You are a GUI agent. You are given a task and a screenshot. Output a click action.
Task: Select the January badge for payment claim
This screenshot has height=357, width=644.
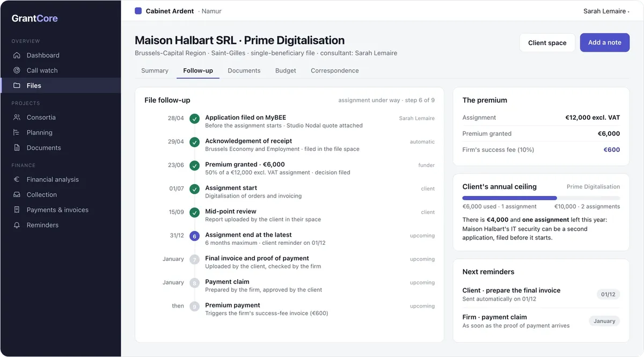(604, 321)
